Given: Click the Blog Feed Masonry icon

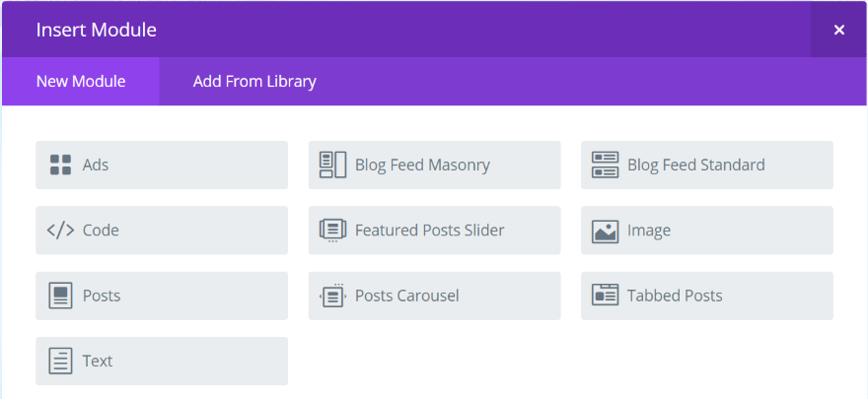Looking at the screenshot, I should point(332,165).
